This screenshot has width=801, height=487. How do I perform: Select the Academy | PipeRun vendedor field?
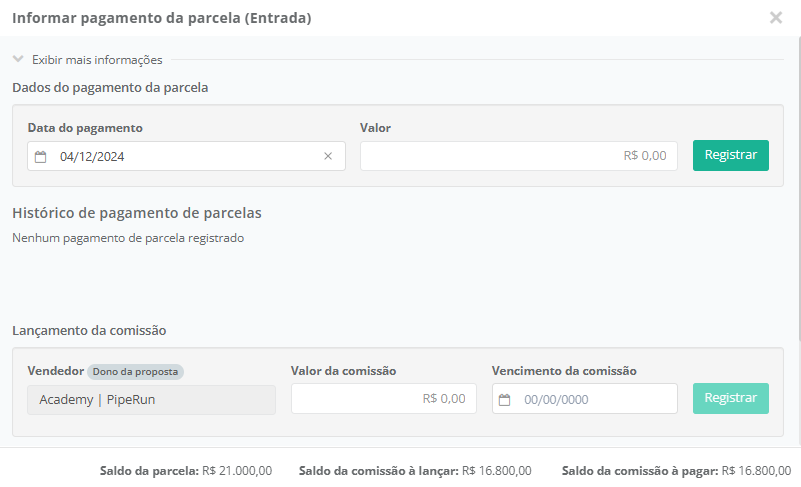[x=151, y=400]
